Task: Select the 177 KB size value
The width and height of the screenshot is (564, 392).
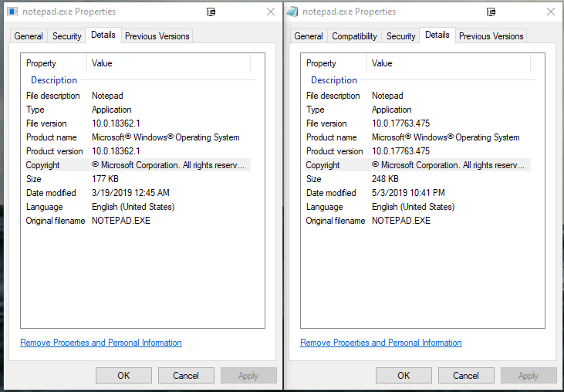Action: 105,179
